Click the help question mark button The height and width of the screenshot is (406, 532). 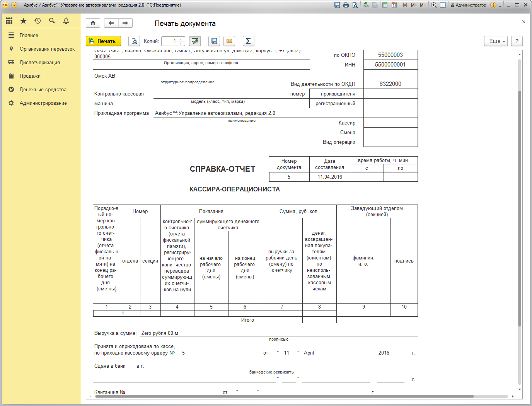517,41
